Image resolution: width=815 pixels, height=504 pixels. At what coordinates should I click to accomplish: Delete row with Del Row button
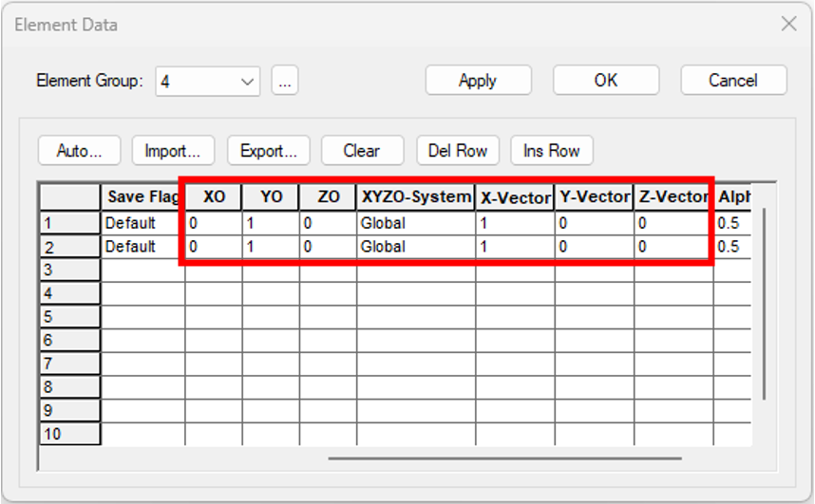coord(458,151)
